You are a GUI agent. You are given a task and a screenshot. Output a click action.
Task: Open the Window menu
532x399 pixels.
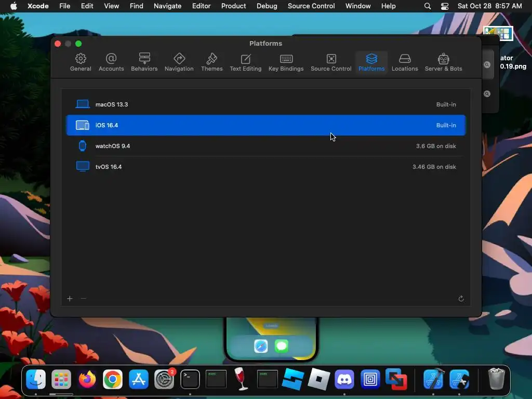tap(358, 6)
